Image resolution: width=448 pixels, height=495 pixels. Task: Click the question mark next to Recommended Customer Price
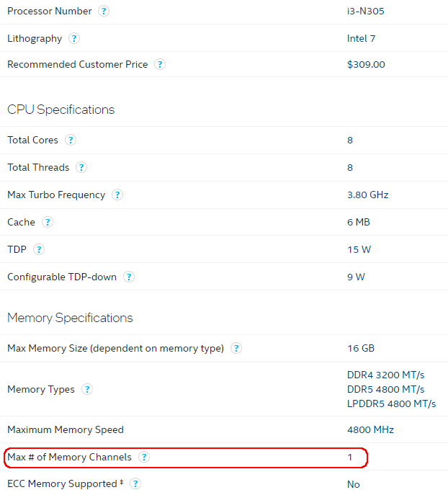click(160, 64)
